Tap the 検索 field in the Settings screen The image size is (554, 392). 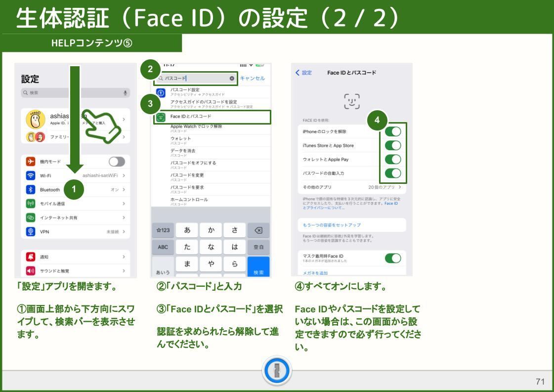click(x=75, y=92)
